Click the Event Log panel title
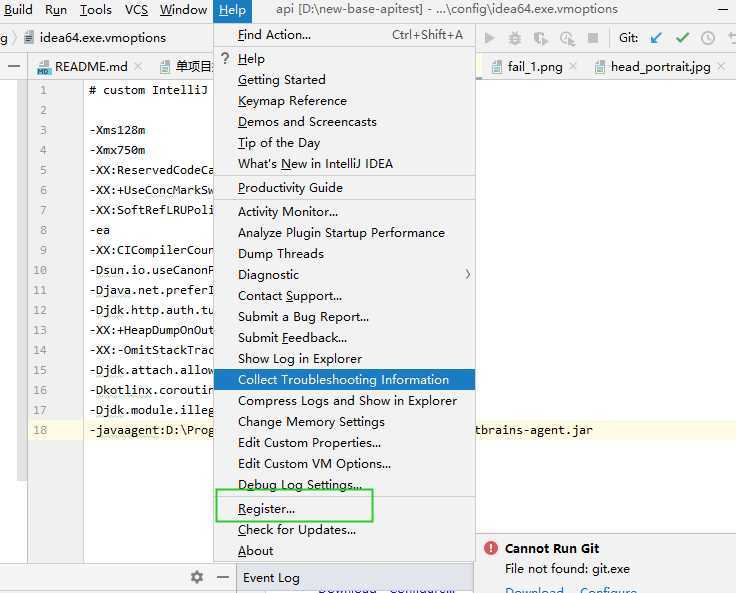The height and width of the screenshot is (593, 736). pos(271,578)
